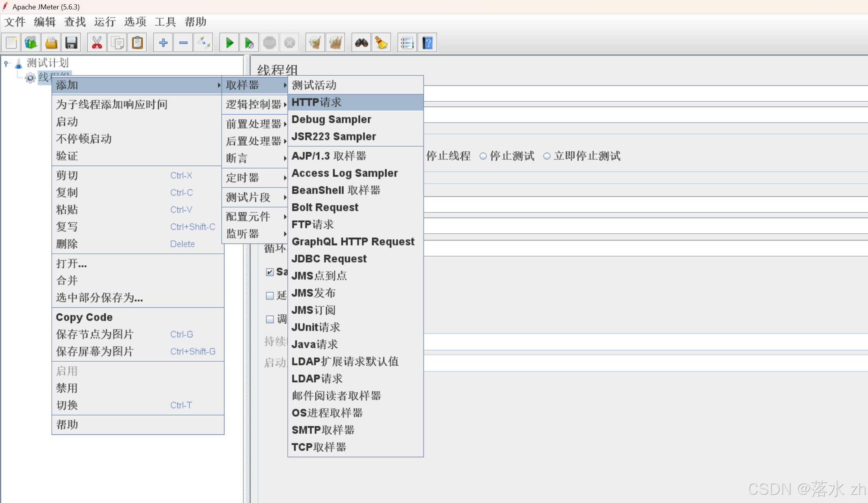868x503 pixels.
Task: Click the thread group gear icon in tree
Action: pos(30,78)
